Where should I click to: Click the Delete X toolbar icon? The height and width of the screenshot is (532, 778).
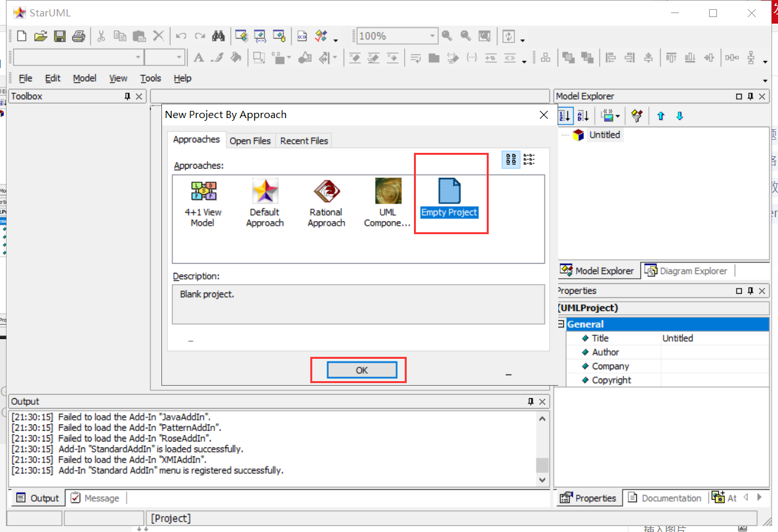158,35
